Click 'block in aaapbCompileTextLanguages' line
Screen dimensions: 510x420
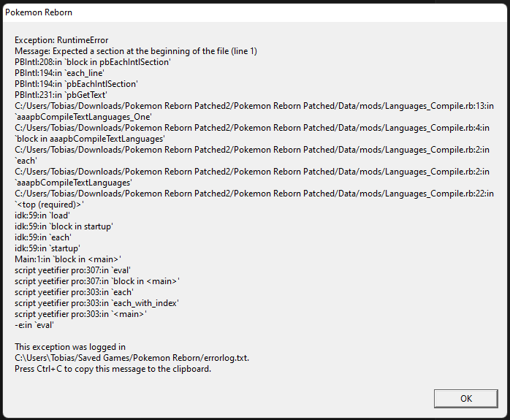(x=90, y=139)
